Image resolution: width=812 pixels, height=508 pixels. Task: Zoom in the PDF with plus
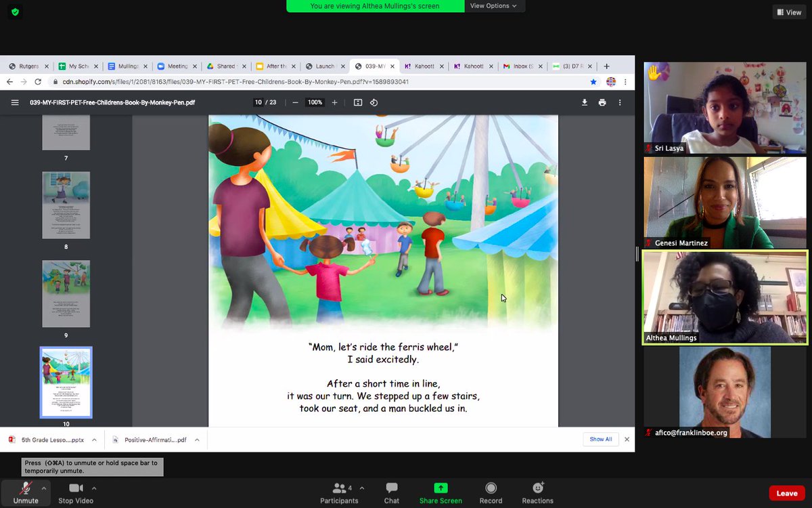[334, 102]
